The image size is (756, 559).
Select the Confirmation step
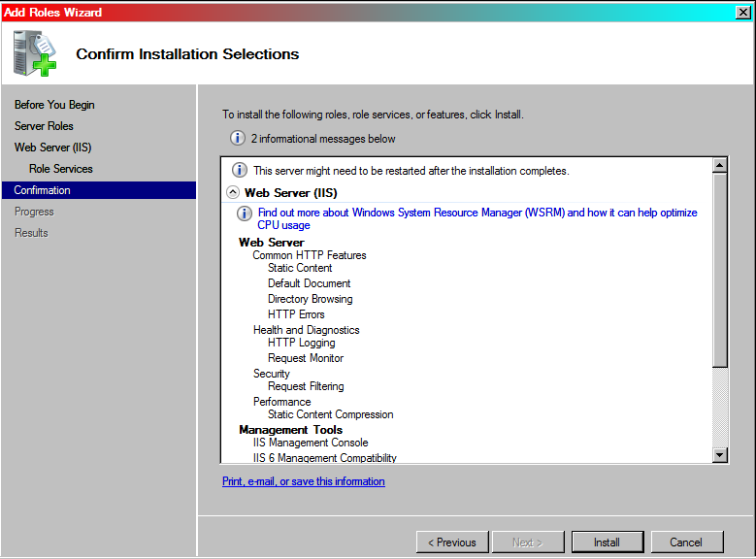pyautogui.click(x=99, y=190)
